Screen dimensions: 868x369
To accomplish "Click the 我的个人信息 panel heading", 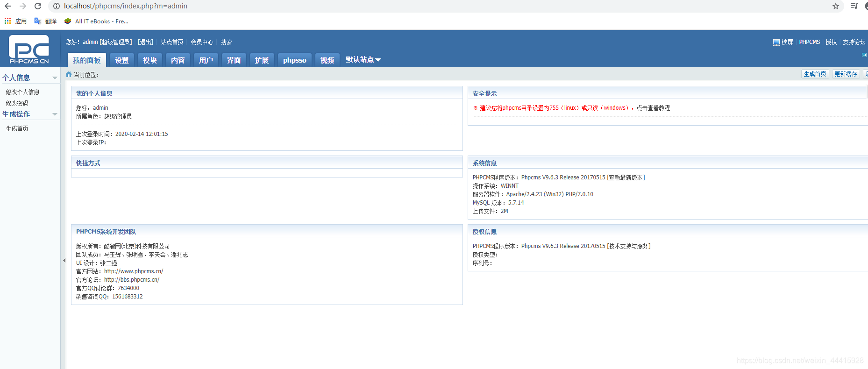I will [94, 93].
